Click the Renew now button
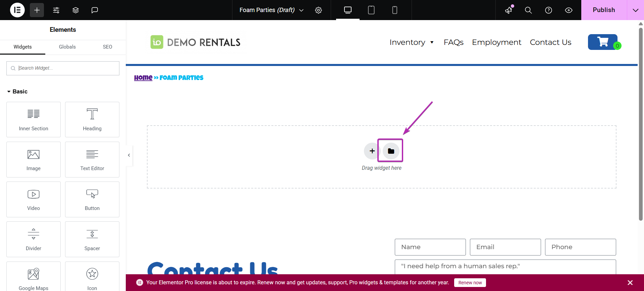The width and height of the screenshot is (644, 291). (x=470, y=283)
